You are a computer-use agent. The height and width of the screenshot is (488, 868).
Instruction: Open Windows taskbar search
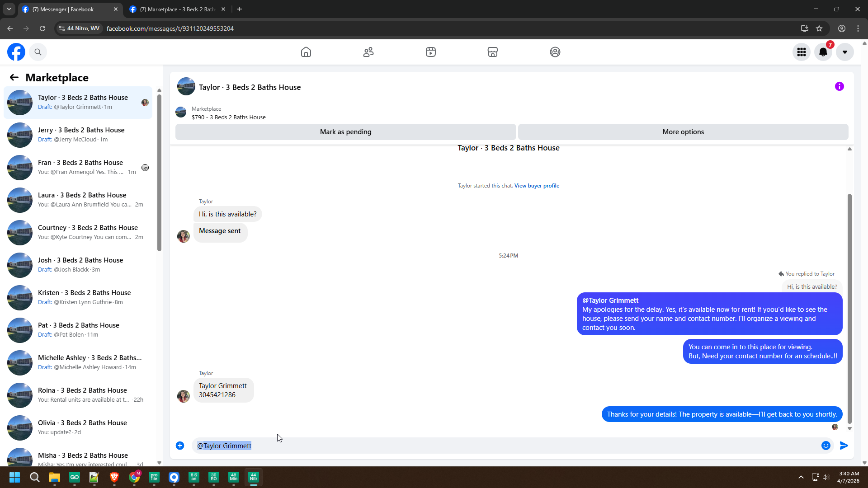point(34,477)
